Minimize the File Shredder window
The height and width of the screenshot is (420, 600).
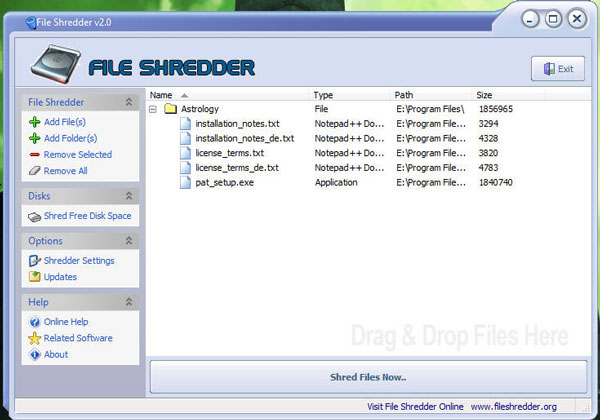(530, 19)
